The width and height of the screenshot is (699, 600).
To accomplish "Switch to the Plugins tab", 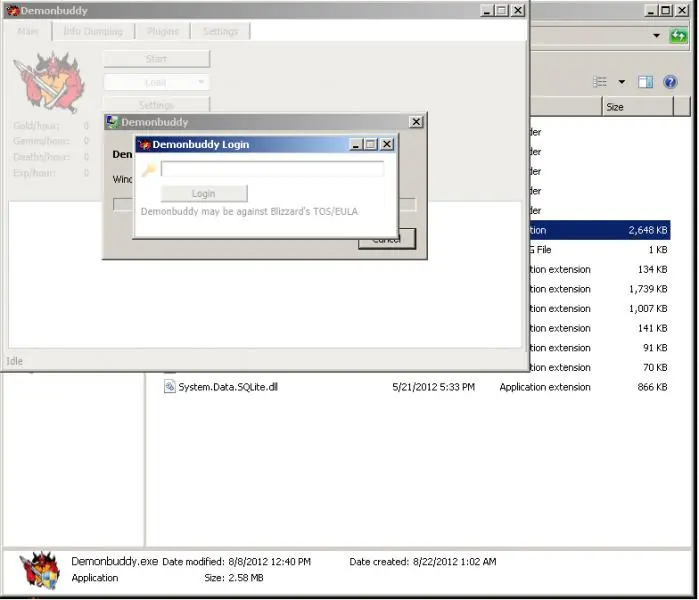I will pos(162,31).
